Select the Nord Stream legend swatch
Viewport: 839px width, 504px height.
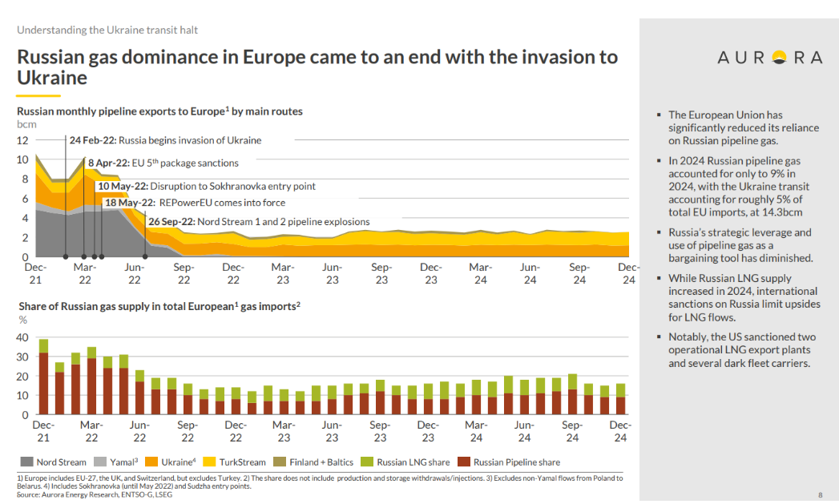pos(25,462)
